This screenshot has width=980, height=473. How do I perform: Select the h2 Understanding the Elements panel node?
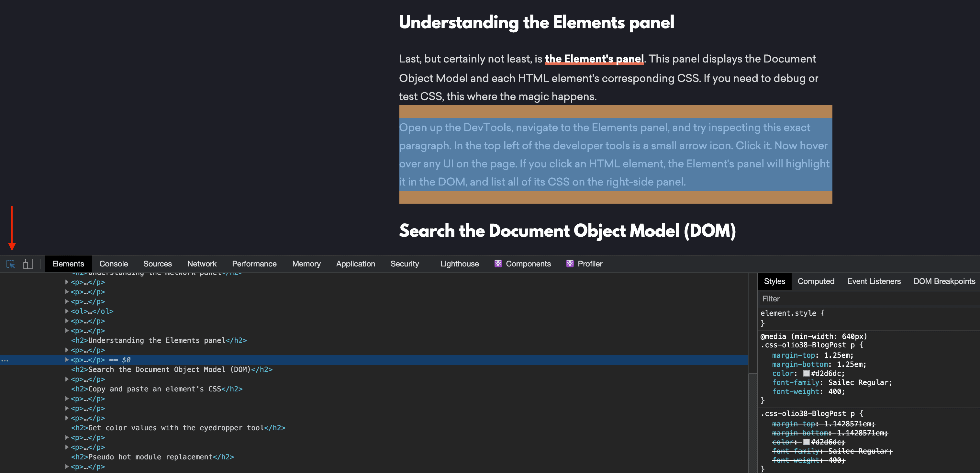click(159, 340)
